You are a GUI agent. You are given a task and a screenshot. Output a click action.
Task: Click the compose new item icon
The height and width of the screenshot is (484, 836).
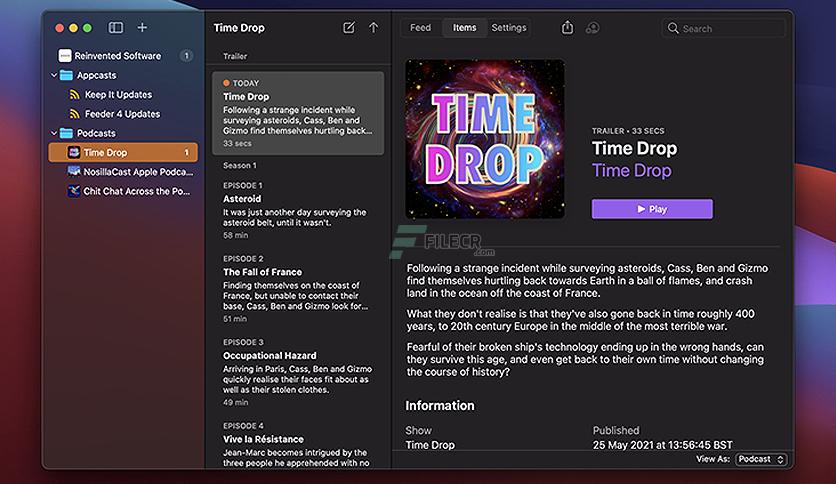coord(348,28)
